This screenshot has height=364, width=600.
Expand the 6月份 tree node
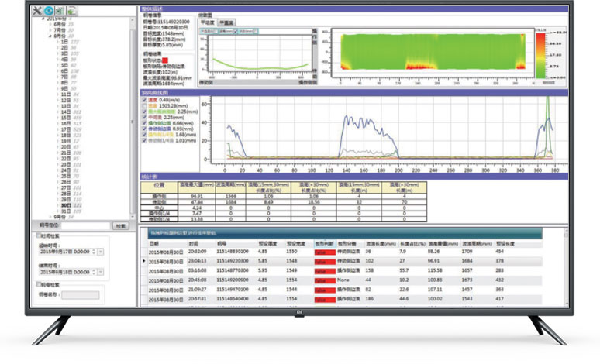tap(50, 26)
